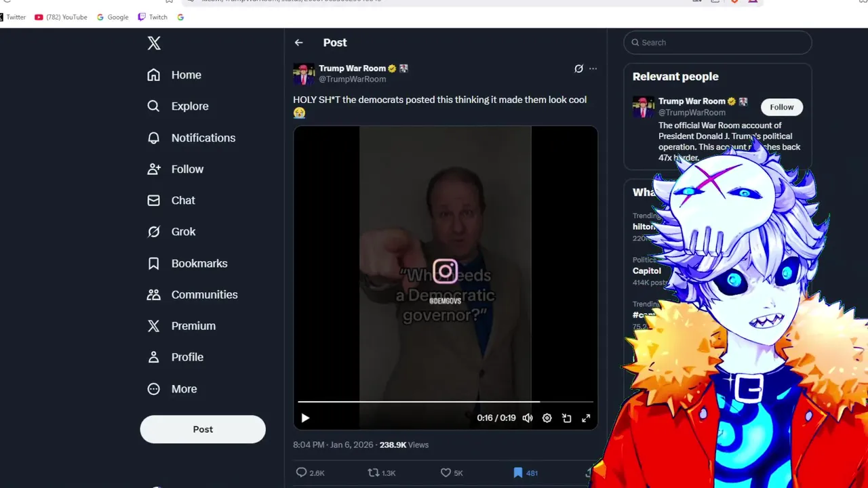Screen dimensions: 868x488
Task: Open Grok from sidebar
Action: pyautogui.click(x=171, y=232)
